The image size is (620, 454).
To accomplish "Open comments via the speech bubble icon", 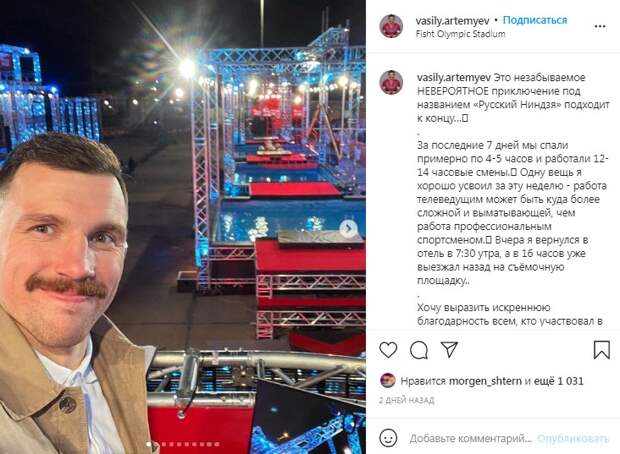I will point(419,350).
